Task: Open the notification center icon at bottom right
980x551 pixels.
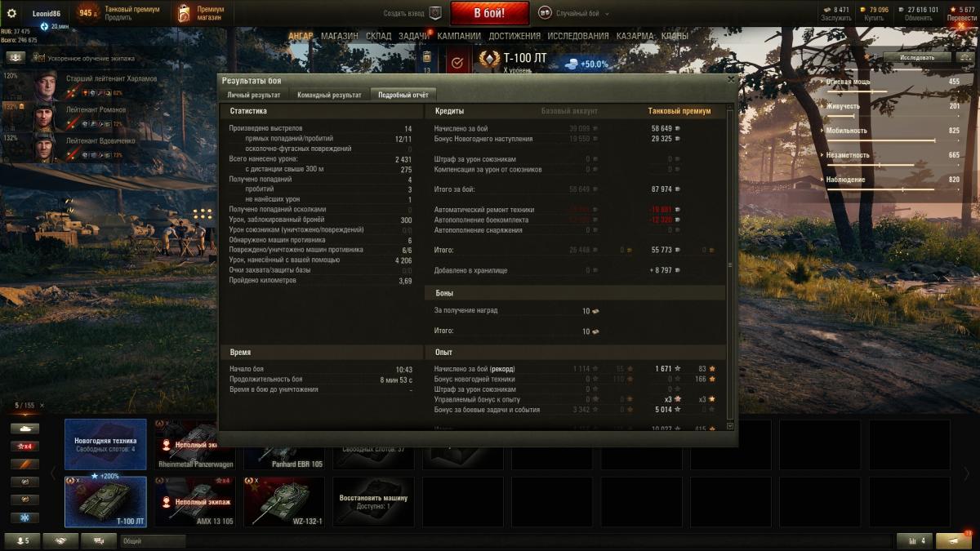Action: pyautogui.click(x=954, y=540)
